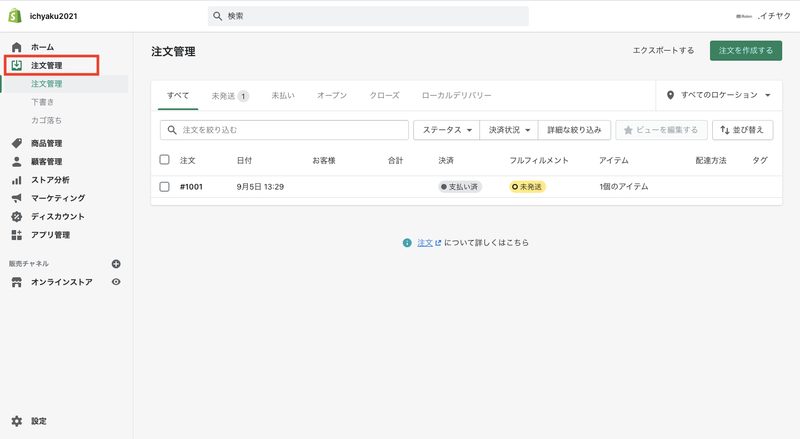Click the account avatar at top right
The height and width of the screenshot is (439, 800).
[744, 16]
